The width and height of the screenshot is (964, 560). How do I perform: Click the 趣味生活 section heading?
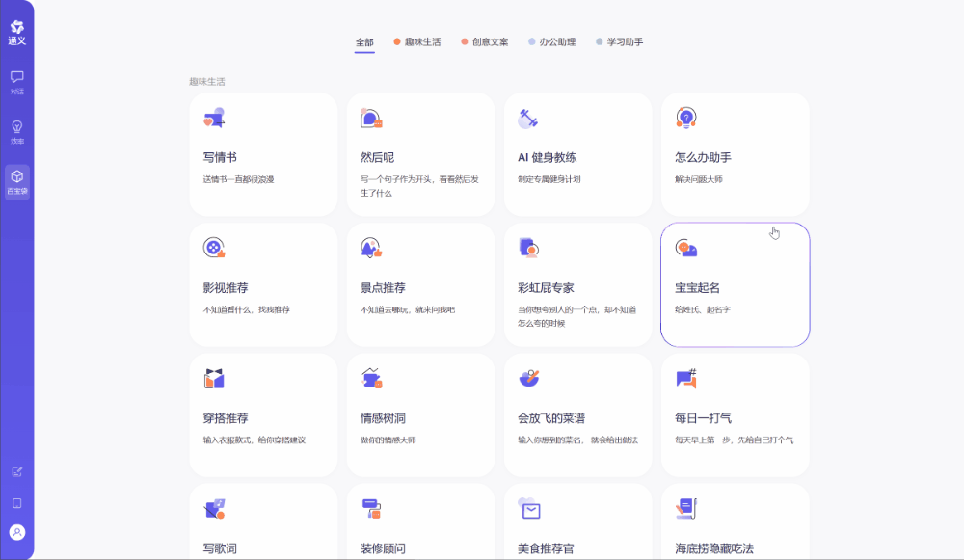207,82
